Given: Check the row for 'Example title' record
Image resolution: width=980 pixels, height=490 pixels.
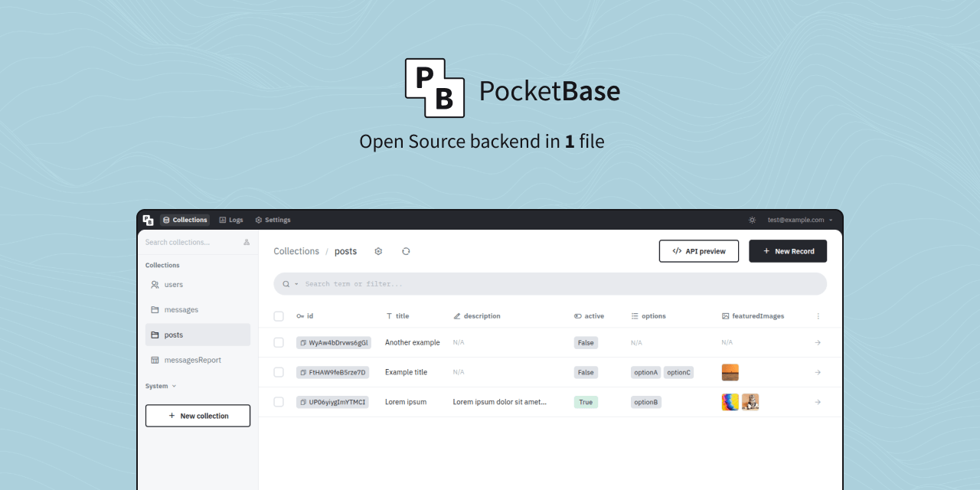Looking at the screenshot, I should point(279,372).
